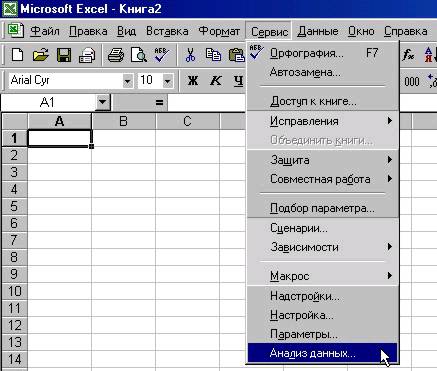Click inside the Name Box showing A1

click(48, 102)
